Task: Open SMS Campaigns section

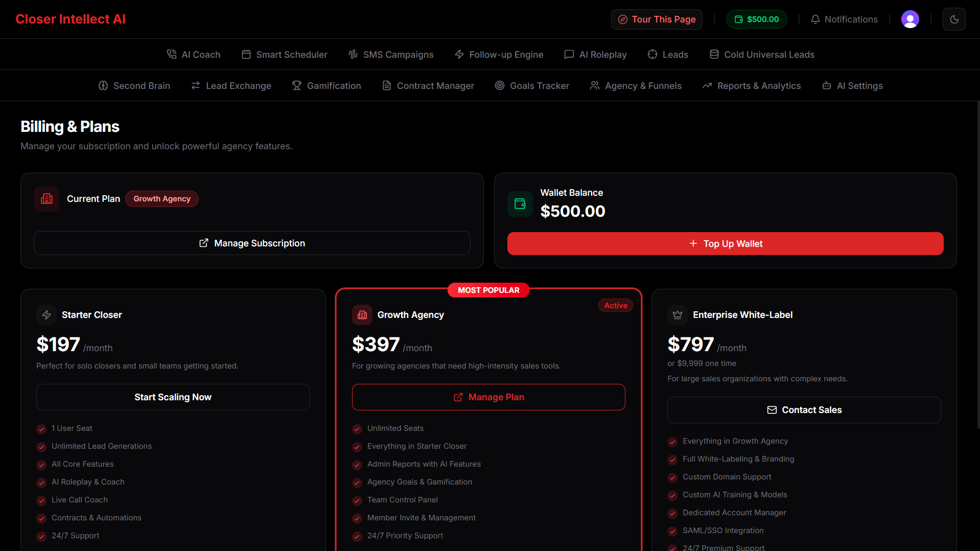Action: (x=391, y=54)
